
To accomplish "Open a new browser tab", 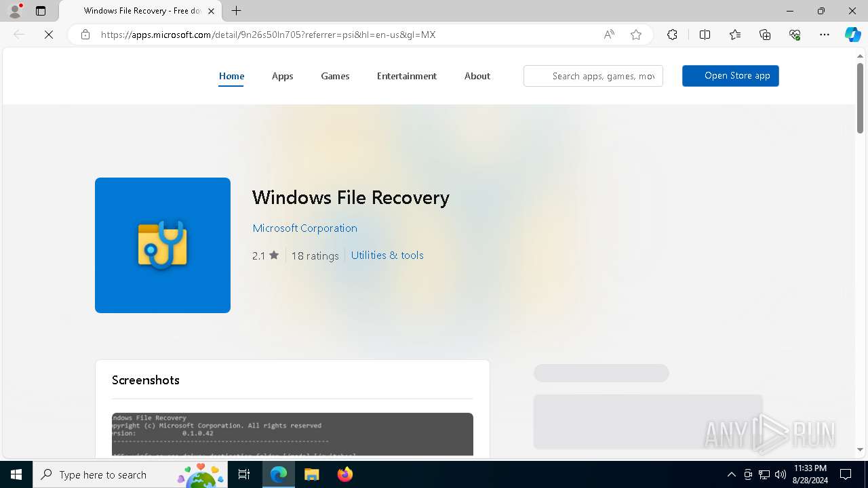I will [x=236, y=11].
